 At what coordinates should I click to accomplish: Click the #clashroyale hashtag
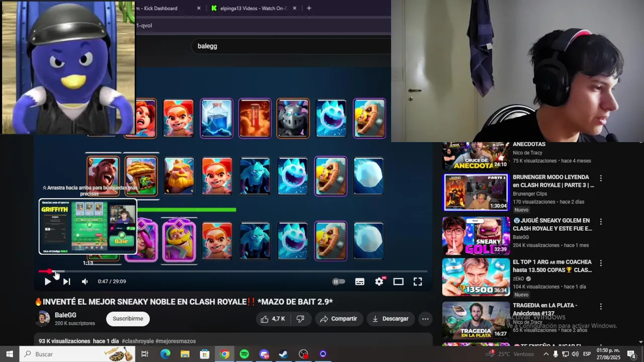tap(137, 341)
